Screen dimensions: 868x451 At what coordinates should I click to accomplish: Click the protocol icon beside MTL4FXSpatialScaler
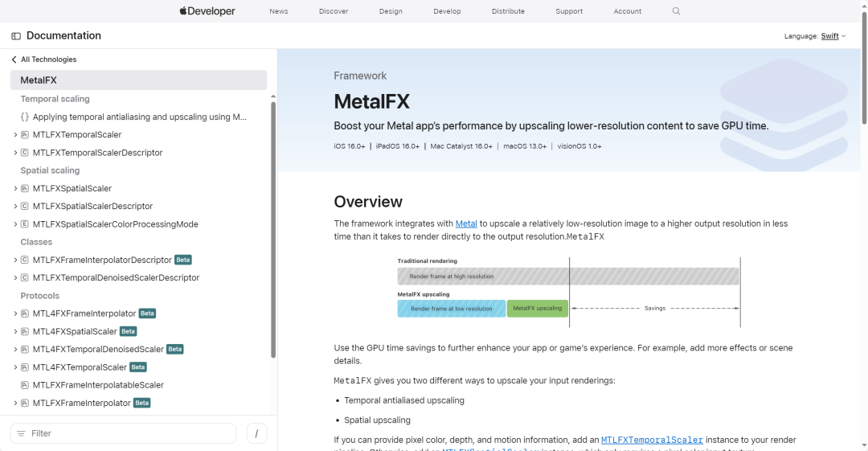(24, 331)
